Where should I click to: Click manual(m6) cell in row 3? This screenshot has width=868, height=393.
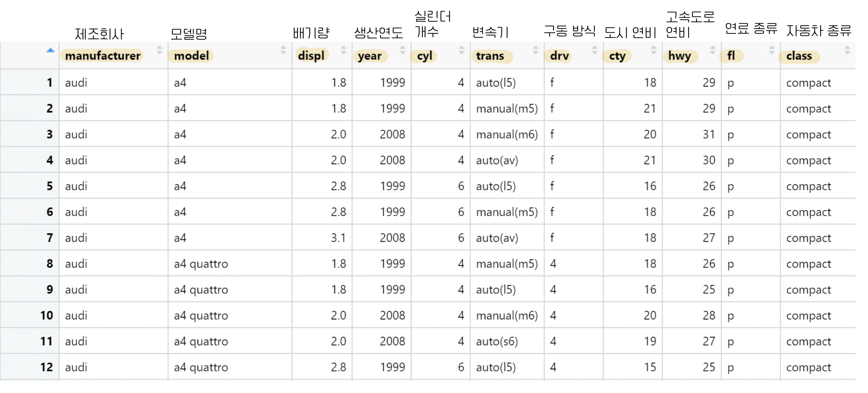tap(507, 134)
